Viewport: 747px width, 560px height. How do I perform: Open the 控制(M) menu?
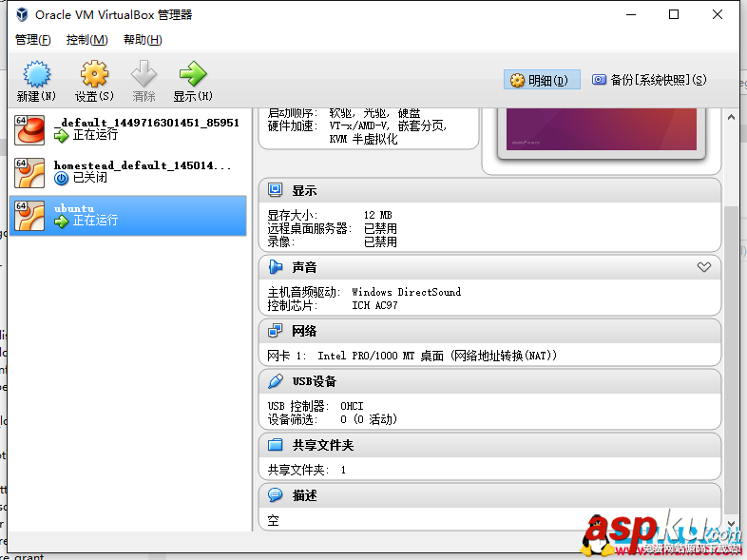point(86,40)
